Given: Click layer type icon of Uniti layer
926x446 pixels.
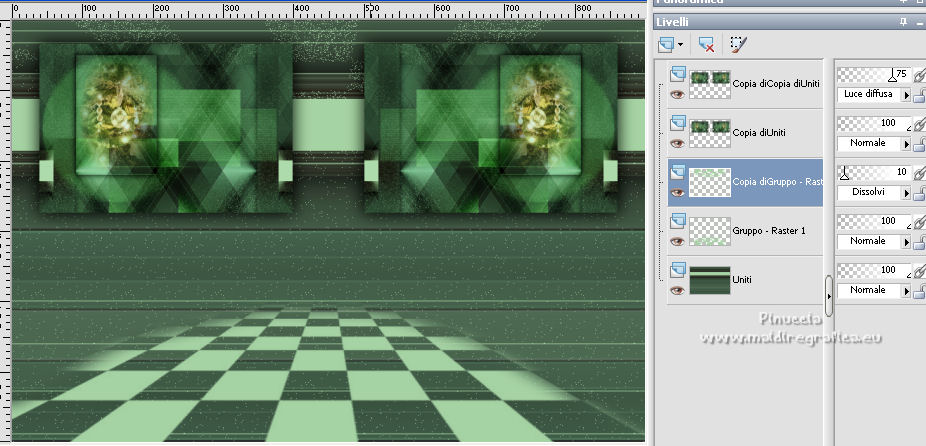Looking at the screenshot, I should pyautogui.click(x=678, y=271).
